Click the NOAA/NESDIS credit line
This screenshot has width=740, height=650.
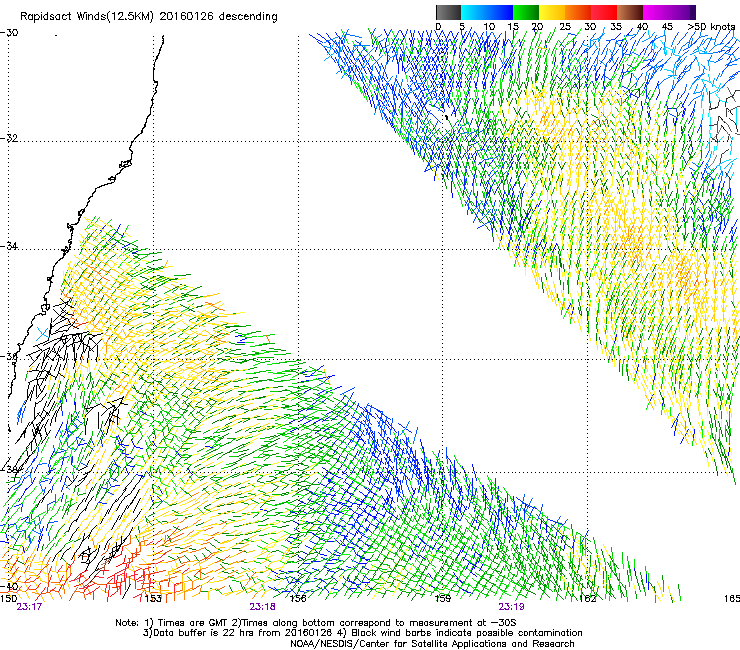point(432,644)
